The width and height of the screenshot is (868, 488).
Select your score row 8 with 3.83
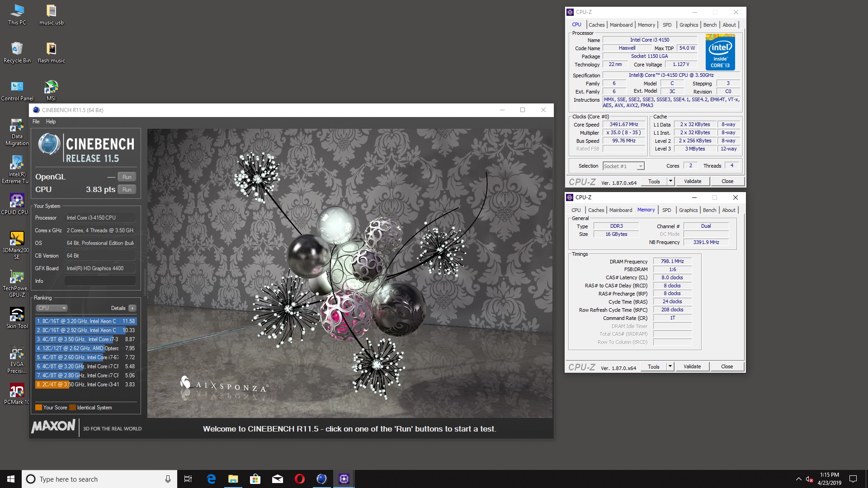(86, 385)
